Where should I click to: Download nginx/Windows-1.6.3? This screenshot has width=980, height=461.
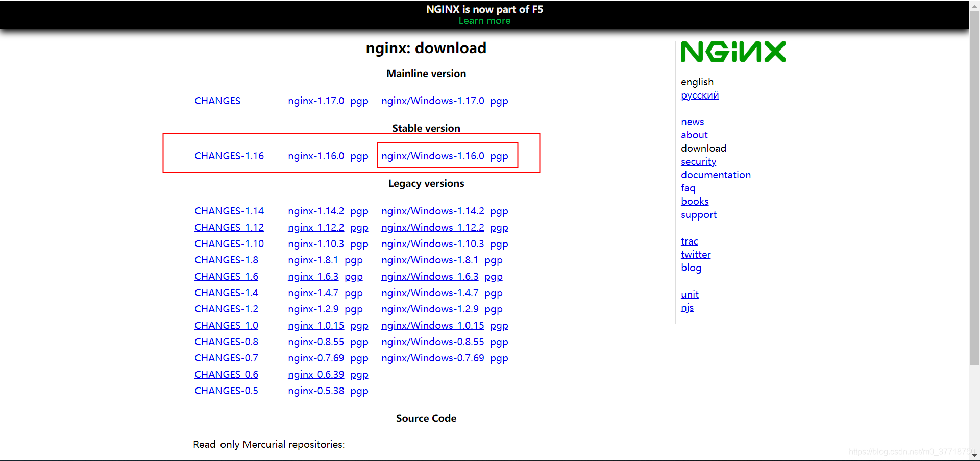(430, 276)
